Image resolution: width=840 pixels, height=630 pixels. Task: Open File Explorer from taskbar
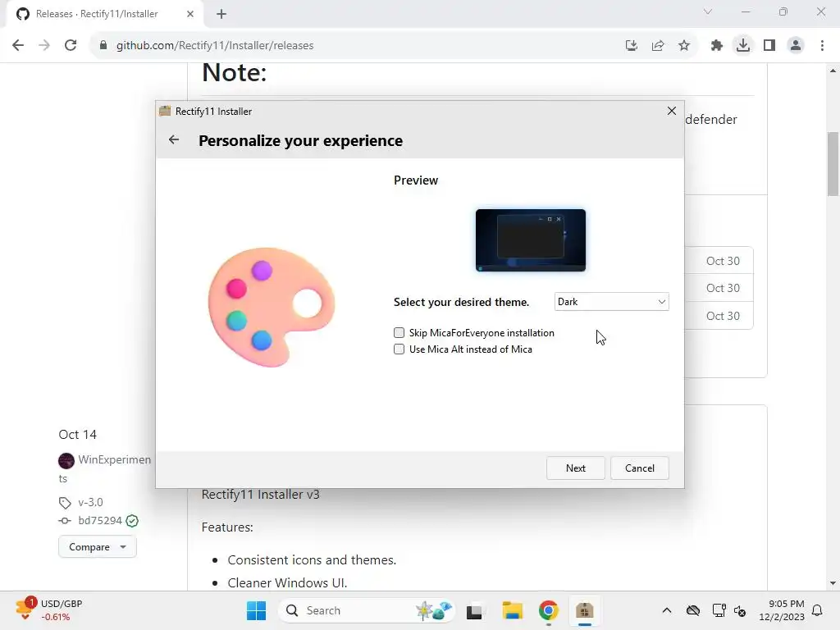click(x=512, y=610)
